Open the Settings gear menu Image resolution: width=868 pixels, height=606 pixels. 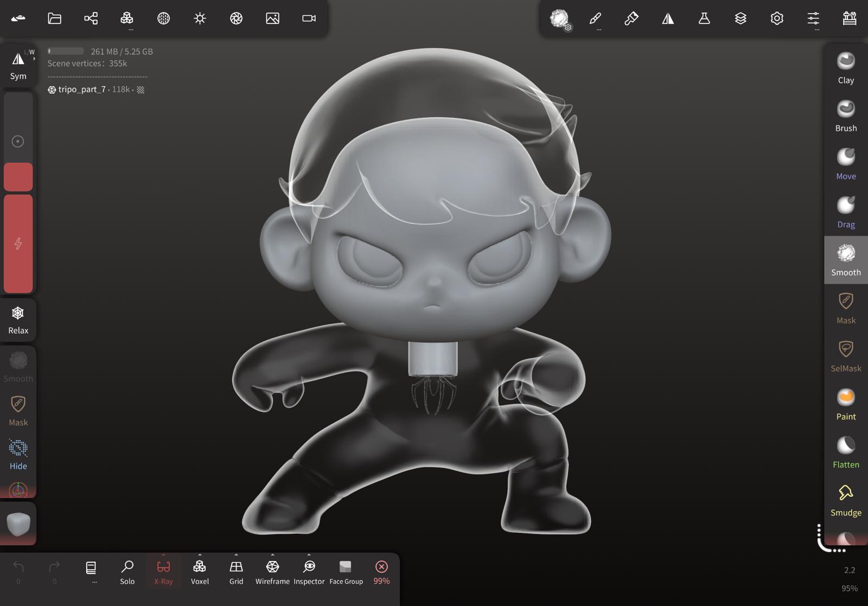pyautogui.click(x=777, y=18)
